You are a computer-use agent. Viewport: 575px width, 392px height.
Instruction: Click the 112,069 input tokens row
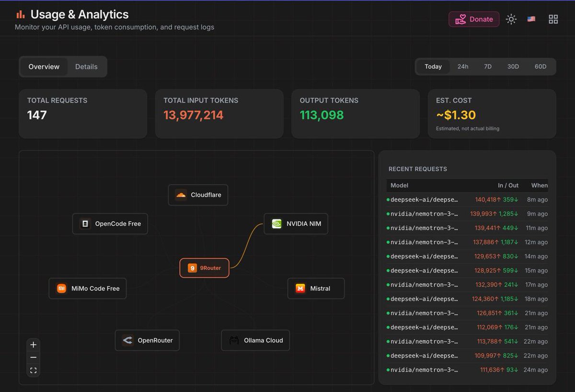point(467,327)
